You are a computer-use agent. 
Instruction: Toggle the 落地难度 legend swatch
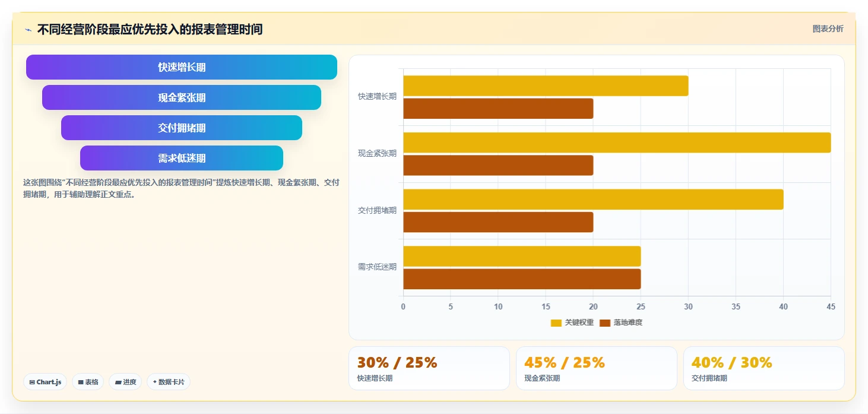pos(605,323)
